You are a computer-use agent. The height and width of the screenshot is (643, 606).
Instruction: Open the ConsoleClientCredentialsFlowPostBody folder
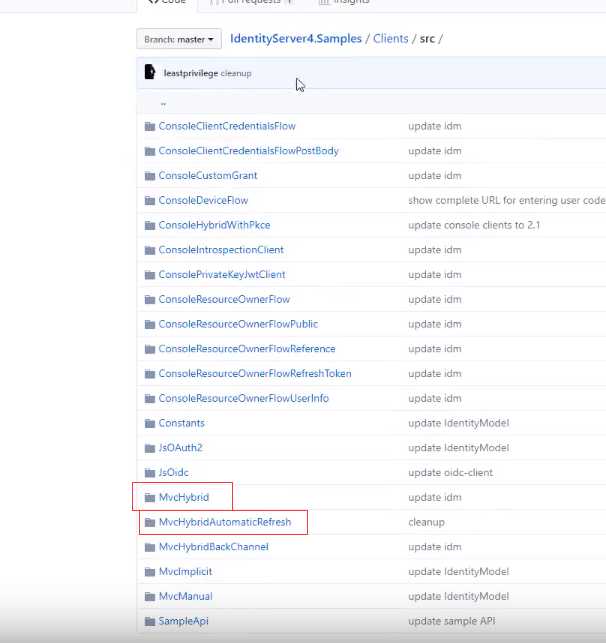coord(248,151)
